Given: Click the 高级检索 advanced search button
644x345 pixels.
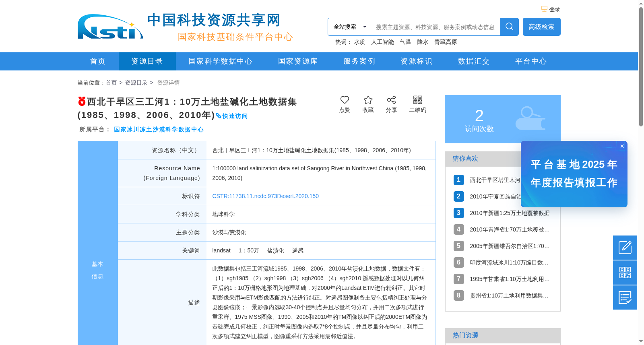Looking at the screenshot, I should (541, 27).
